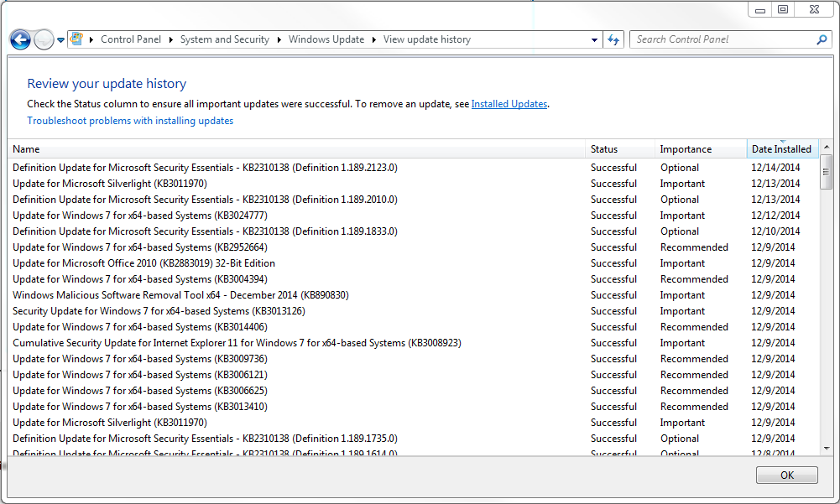Open the address bar history dropdown
840x504 pixels.
[x=594, y=39]
